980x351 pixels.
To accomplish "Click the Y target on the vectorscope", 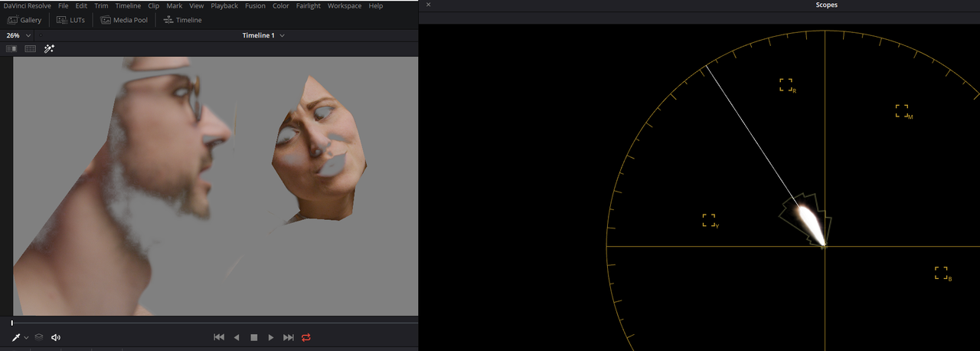I will click(x=710, y=221).
